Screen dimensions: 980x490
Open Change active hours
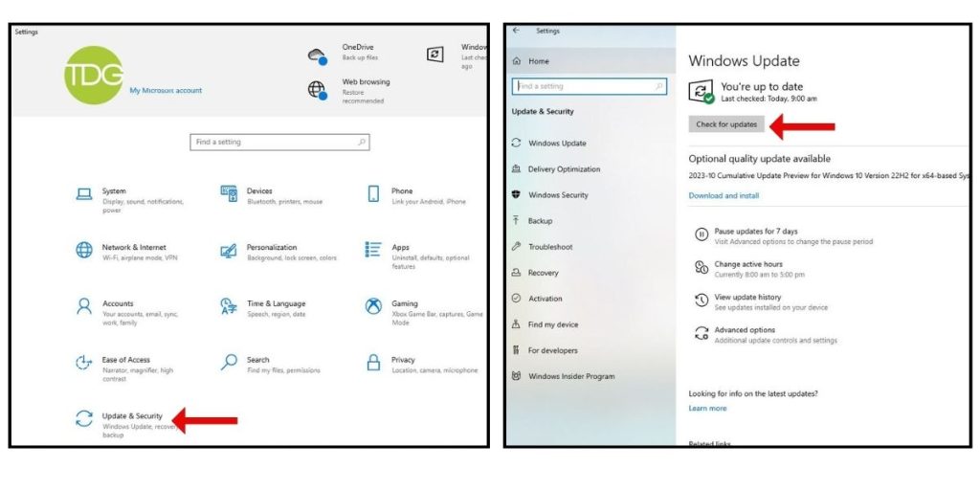748,264
